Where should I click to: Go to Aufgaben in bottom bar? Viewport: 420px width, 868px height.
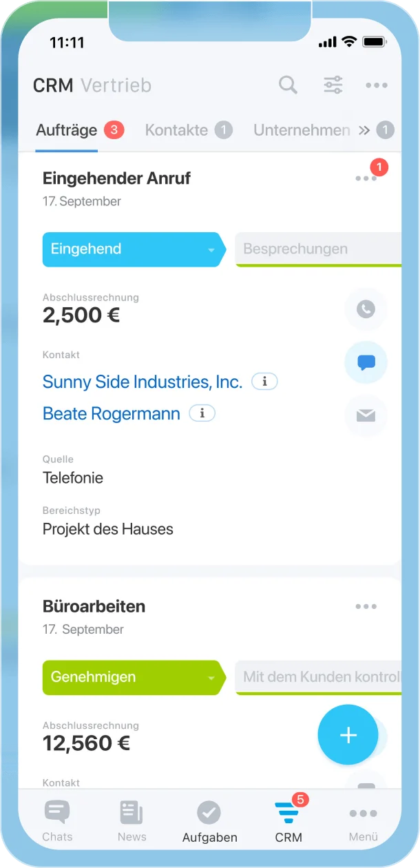click(210, 822)
